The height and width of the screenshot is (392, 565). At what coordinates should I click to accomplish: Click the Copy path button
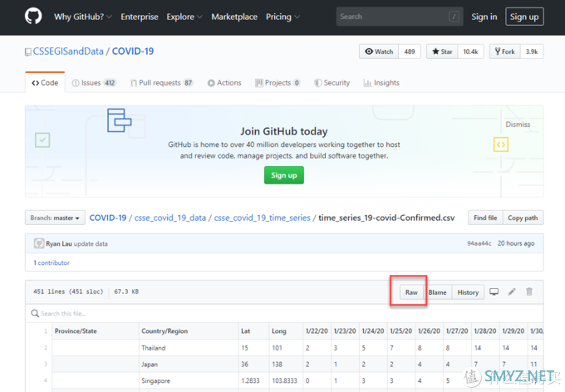pos(523,218)
